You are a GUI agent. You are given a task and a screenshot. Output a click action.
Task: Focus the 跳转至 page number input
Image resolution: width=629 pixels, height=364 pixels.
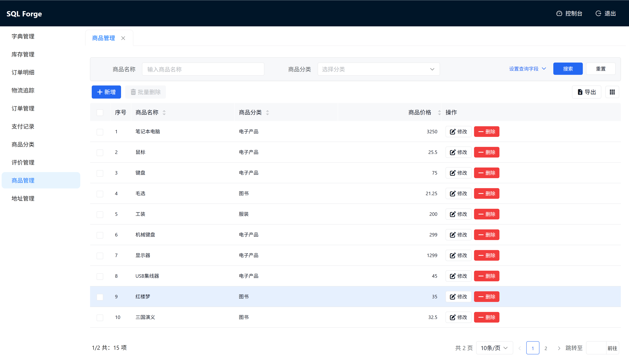596,348
